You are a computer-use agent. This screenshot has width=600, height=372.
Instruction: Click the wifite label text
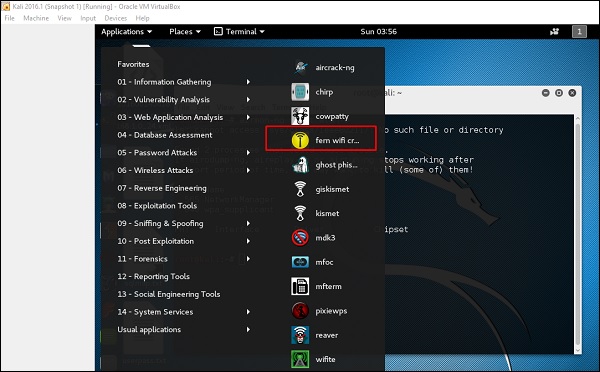click(325, 359)
